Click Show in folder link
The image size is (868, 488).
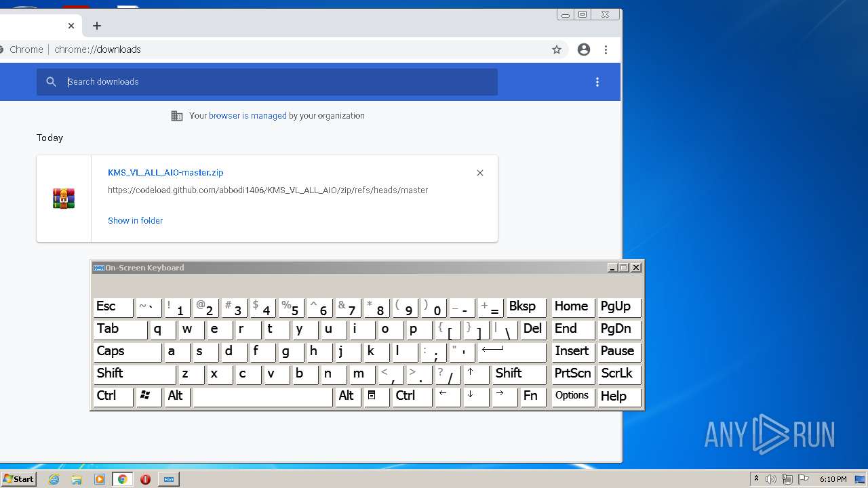135,221
